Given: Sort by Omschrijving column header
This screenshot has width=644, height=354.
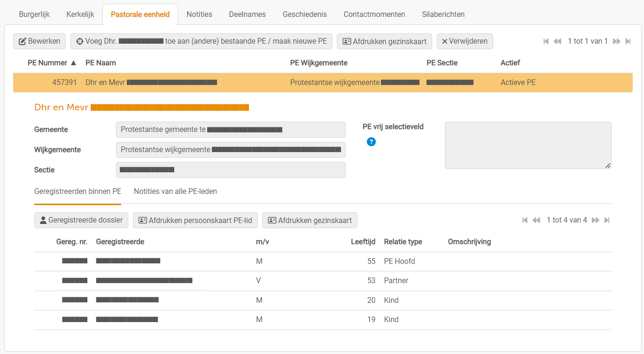Looking at the screenshot, I should [x=469, y=242].
